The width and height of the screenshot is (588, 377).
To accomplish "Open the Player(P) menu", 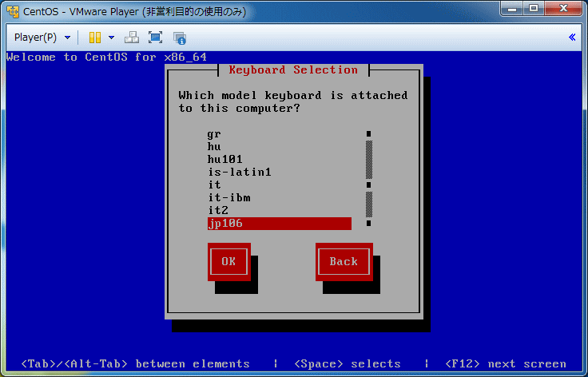I will coord(42,38).
